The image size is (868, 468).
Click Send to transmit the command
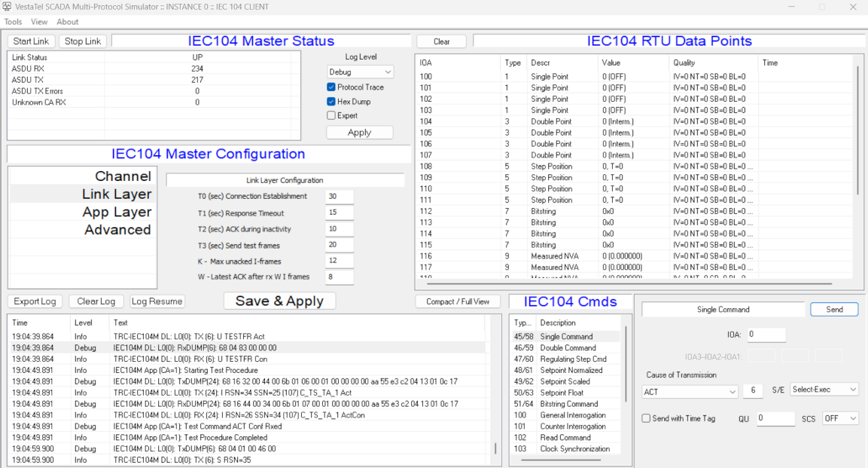(834, 310)
